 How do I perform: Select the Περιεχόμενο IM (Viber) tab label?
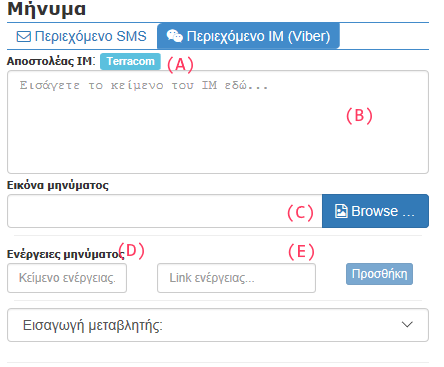258,36
